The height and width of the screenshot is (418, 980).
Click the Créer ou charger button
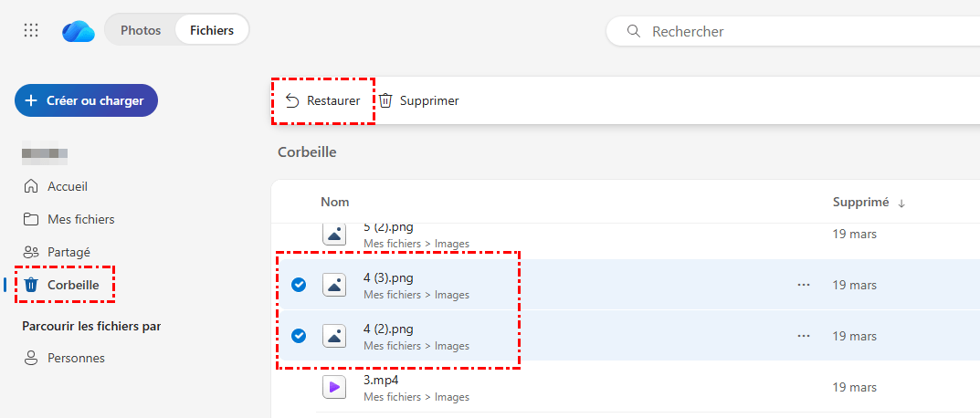click(86, 100)
